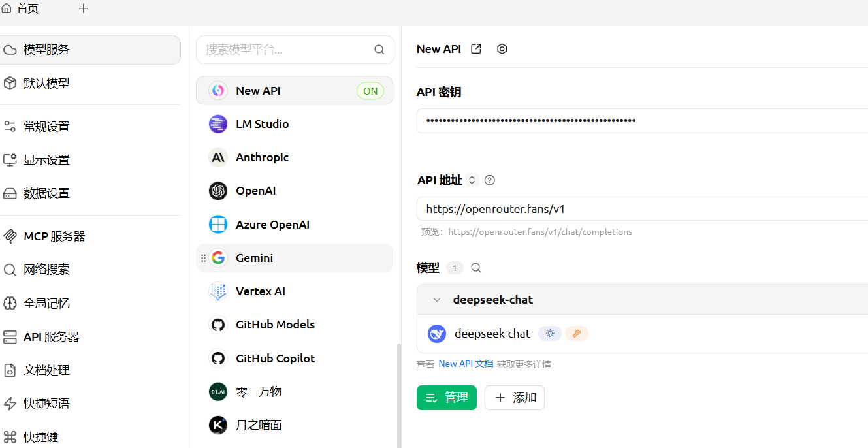Collapse the deepseek-chat model group

tap(437, 300)
